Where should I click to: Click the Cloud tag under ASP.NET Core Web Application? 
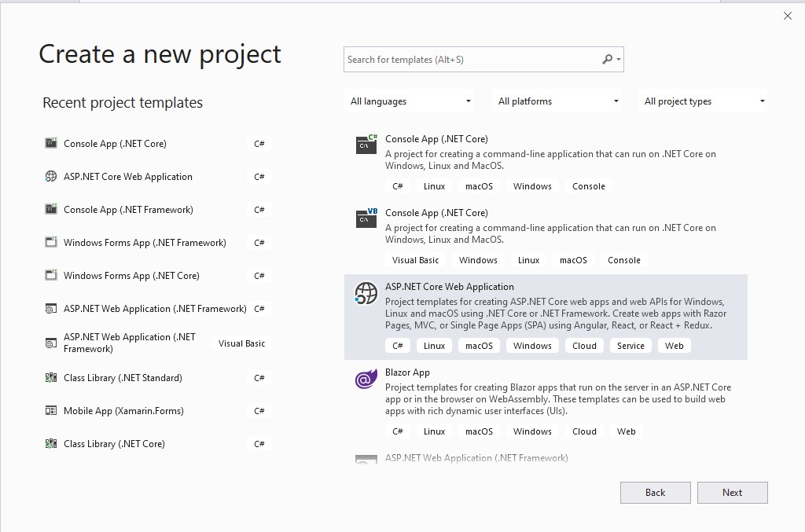point(584,345)
